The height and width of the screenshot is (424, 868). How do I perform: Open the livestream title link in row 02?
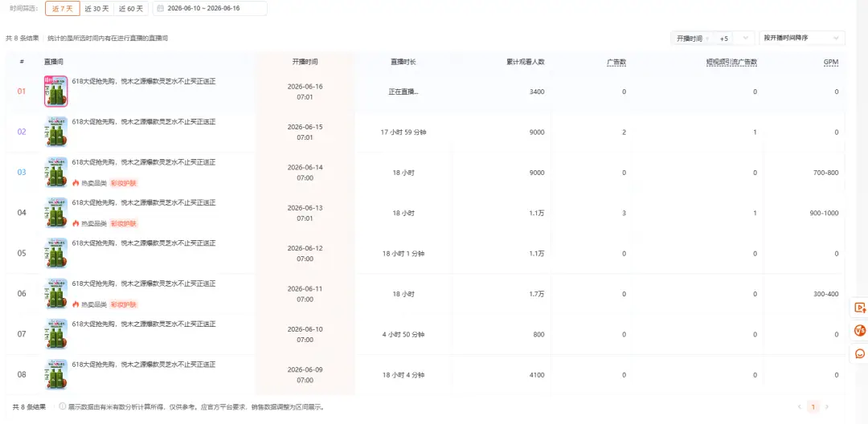point(144,121)
